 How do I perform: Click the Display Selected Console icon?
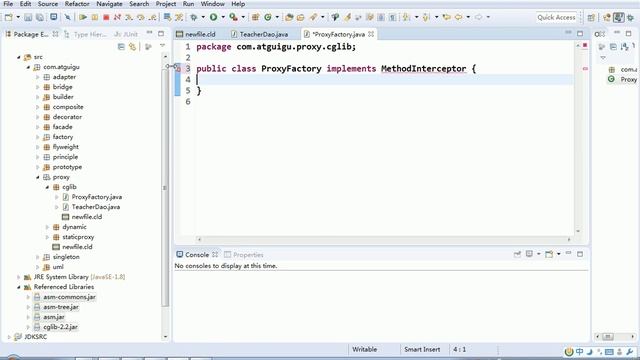[529, 254]
